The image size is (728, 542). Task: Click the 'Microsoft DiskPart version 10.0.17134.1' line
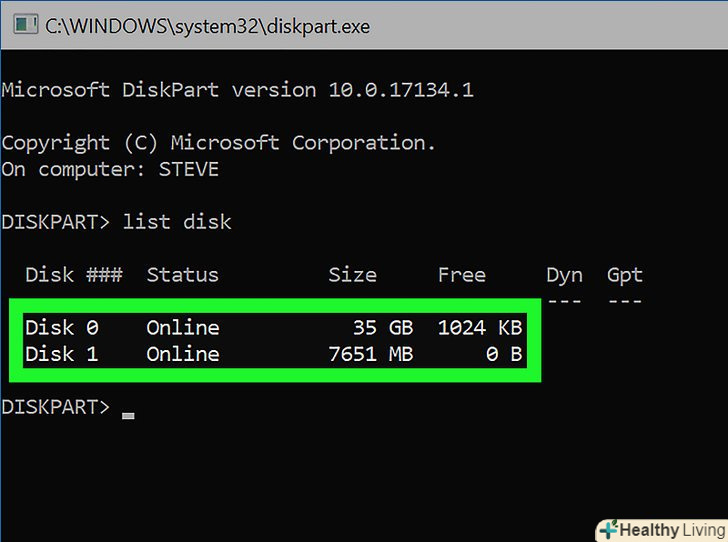click(x=237, y=90)
